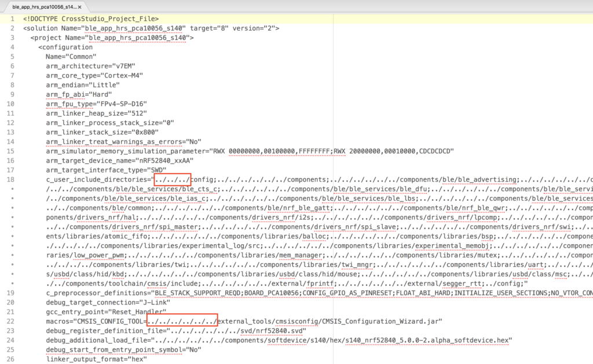Click arm_linker_heap_size="512" line
Image resolution: width=593 pixels, height=364 pixels.
point(97,113)
